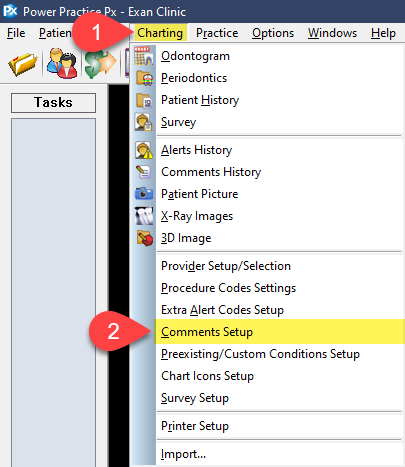Image resolution: width=405 pixels, height=467 pixels.
Task: Click the dollar sign payment toolbar icon
Action: (100, 63)
